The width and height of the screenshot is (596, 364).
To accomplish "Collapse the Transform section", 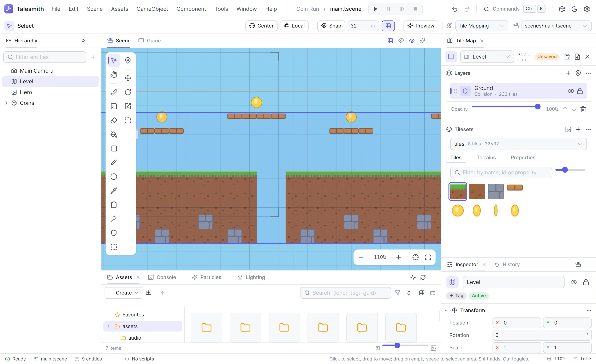I will click(x=446, y=311).
